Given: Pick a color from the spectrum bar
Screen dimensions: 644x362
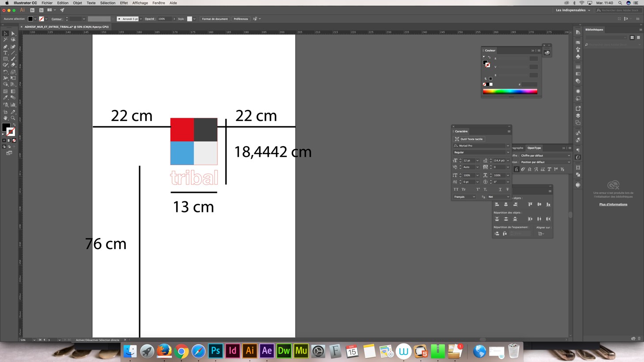Looking at the screenshot, I should pyautogui.click(x=510, y=91).
